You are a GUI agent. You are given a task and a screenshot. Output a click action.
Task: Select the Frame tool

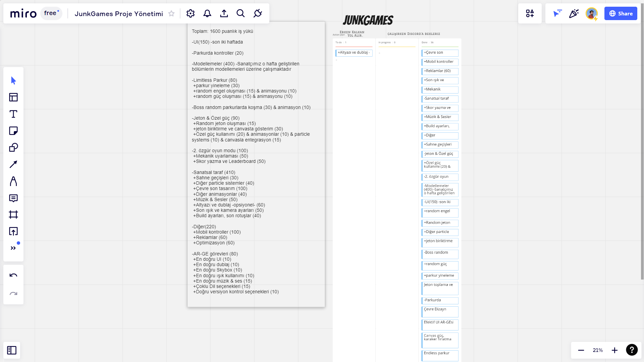(13, 215)
